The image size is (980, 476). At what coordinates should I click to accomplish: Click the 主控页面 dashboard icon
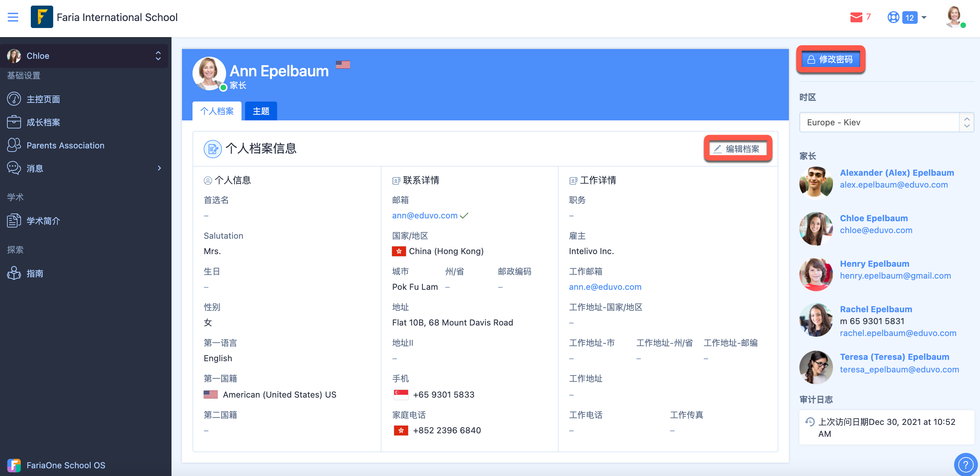14,99
